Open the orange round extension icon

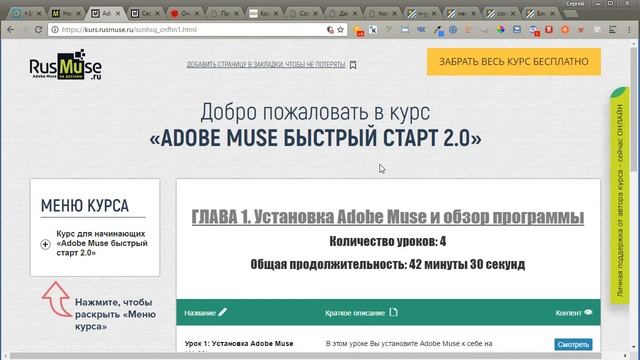click(x=565, y=29)
